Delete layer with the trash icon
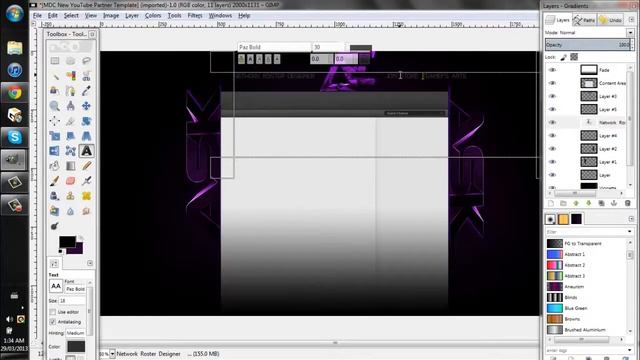 tap(627, 203)
